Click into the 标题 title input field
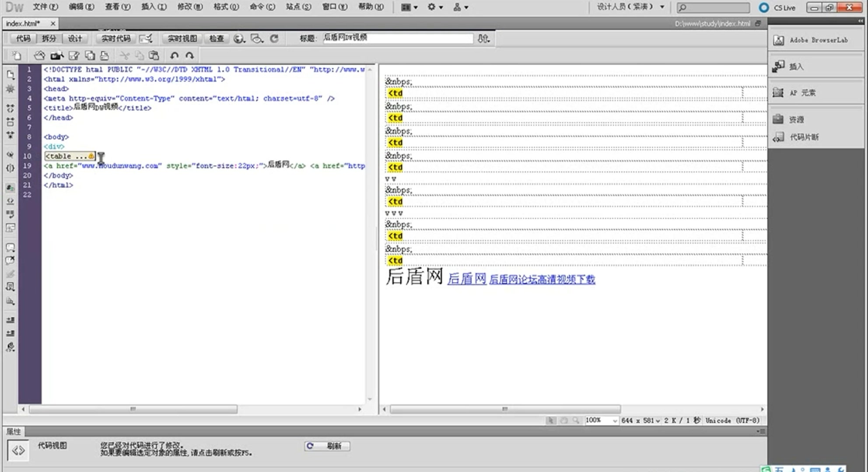The height and width of the screenshot is (472, 868). click(x=398, y=38)
